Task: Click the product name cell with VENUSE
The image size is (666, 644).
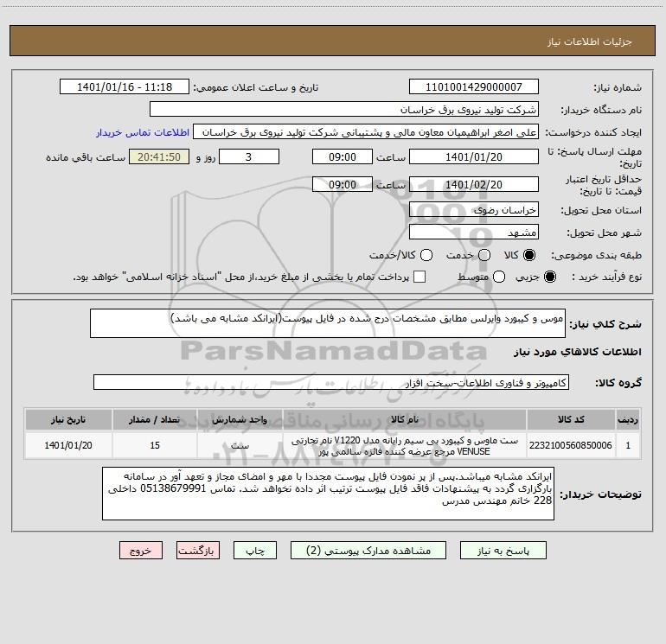Action: (x=405, y=445)
